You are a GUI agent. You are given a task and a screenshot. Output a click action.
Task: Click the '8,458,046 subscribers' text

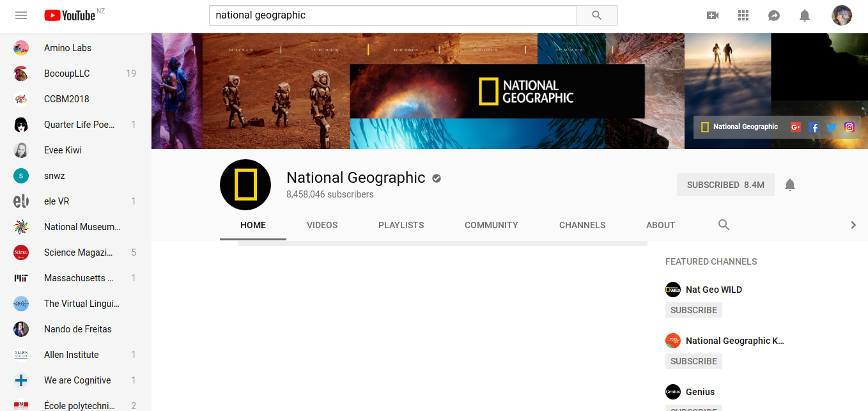[330, 194]
